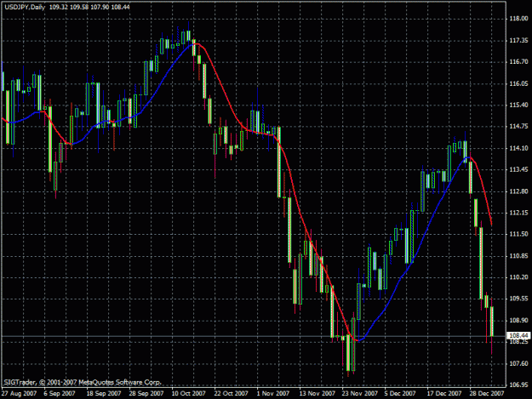Click the 115.40 price axis label
Image resolution: width=532 pixels, height=399 pixels.
[x=518, y=105]
